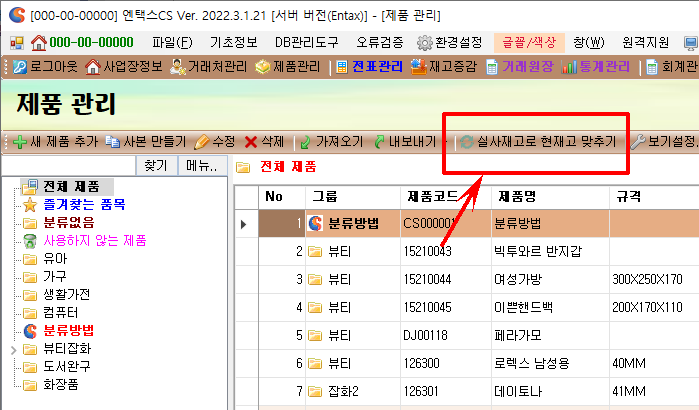Image resolution: width=699 pixels, height=410 pixels.
Task: Sort by the 제품명 column header
Action: 550,197
